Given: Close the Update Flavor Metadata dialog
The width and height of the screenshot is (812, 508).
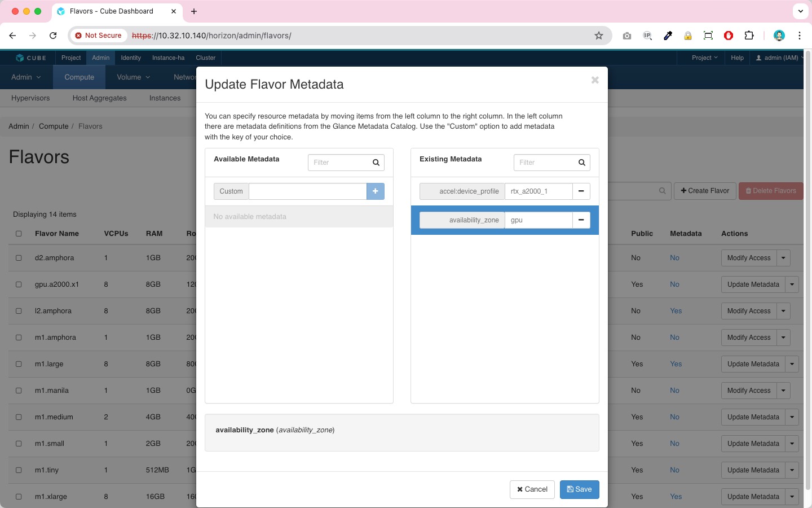Looking at the screenshot, I should pyautogui.click(x=595, y=80).
